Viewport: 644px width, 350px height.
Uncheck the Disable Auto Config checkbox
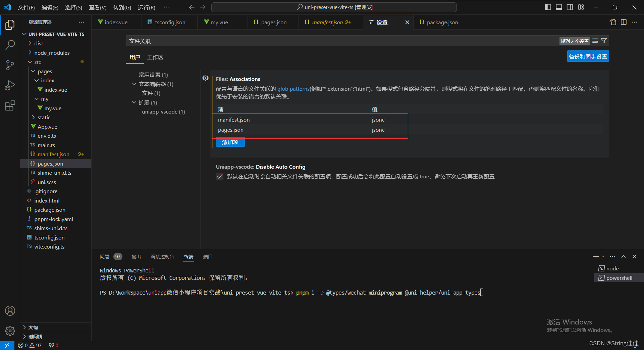(219, 176)
